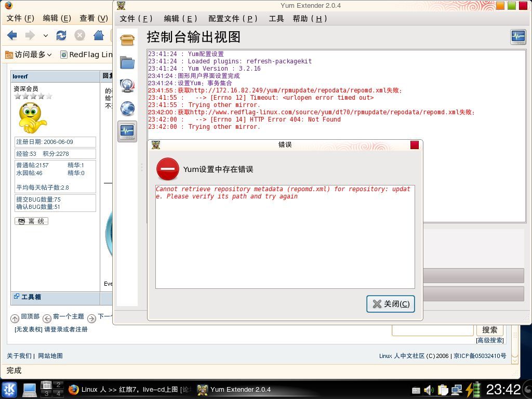Stop page loading in Firefox
The width and height of the screenshot is (532, 399).
79,35
